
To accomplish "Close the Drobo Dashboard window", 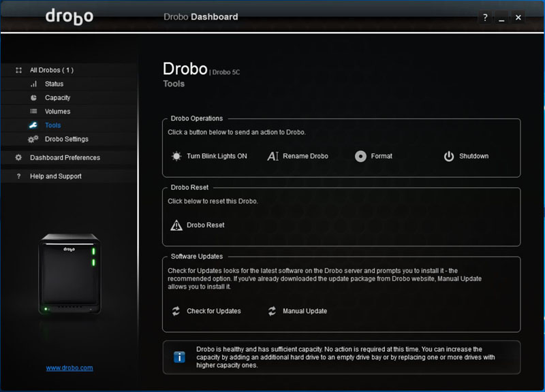I will point(518,18).
